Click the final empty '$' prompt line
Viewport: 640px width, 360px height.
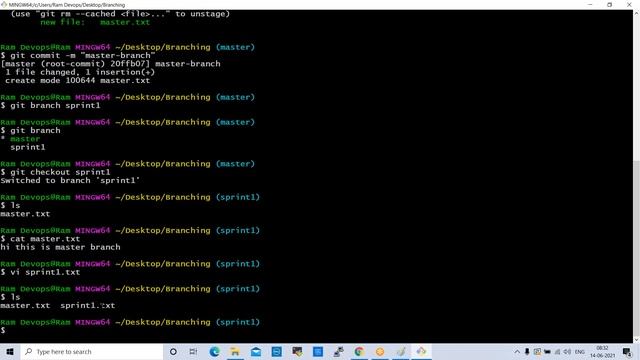coord(3,330)
